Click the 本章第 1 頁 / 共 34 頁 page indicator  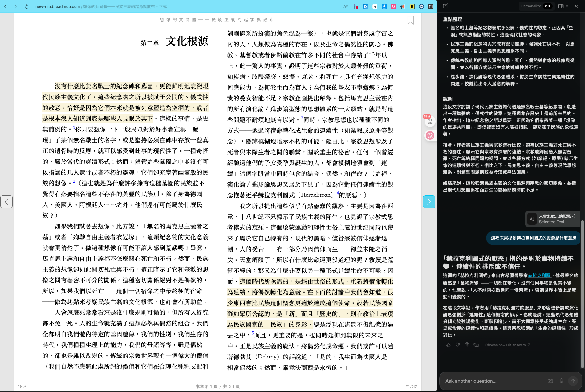(x=217, y=386)
